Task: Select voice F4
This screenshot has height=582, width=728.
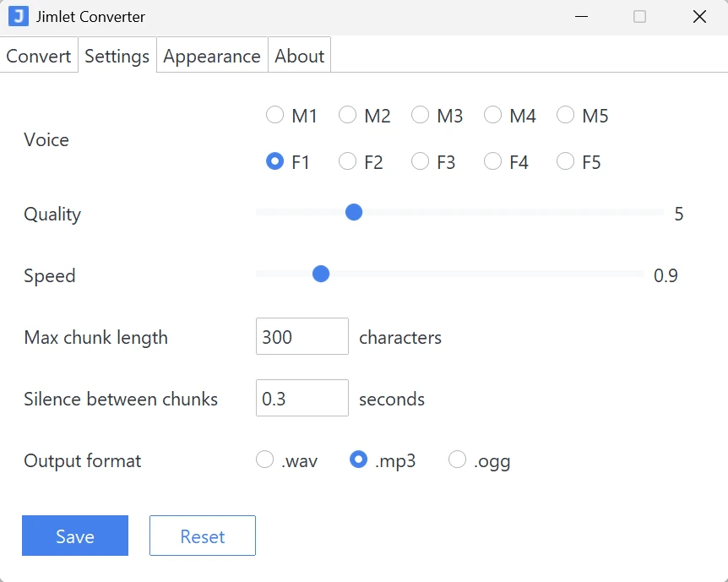Action: click(492, 161)
